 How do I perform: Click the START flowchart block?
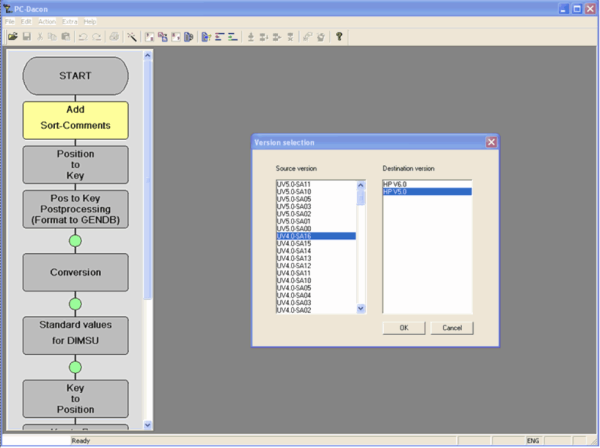75,76
